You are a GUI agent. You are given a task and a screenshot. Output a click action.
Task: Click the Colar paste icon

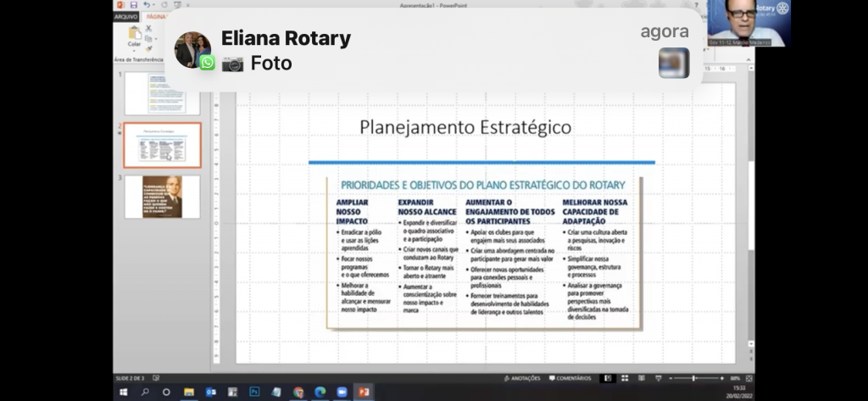tap(134, 32)
